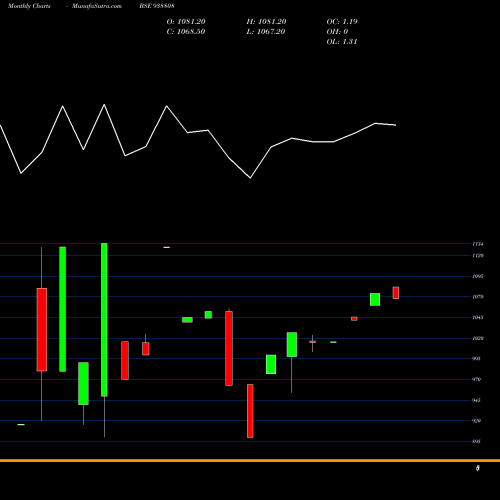Click the 945 price axis label
Screen dimensions: 500x500
[477, 400]
